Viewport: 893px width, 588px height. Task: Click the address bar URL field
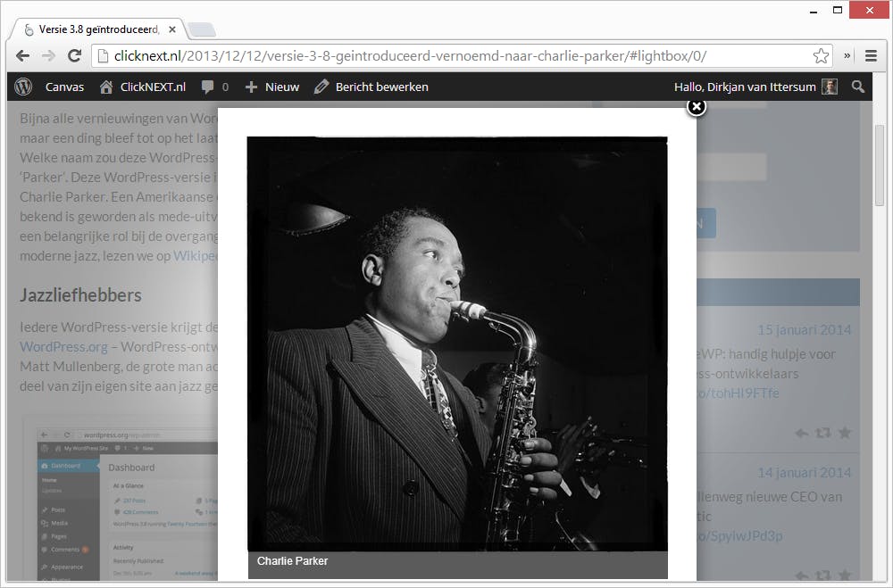click(462, 56)
